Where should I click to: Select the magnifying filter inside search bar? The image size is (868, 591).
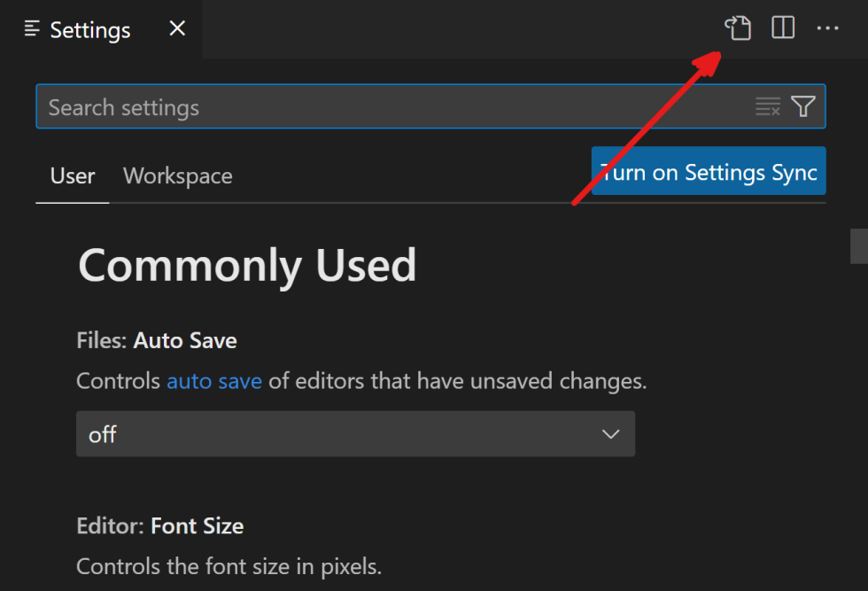click(802, 106)
